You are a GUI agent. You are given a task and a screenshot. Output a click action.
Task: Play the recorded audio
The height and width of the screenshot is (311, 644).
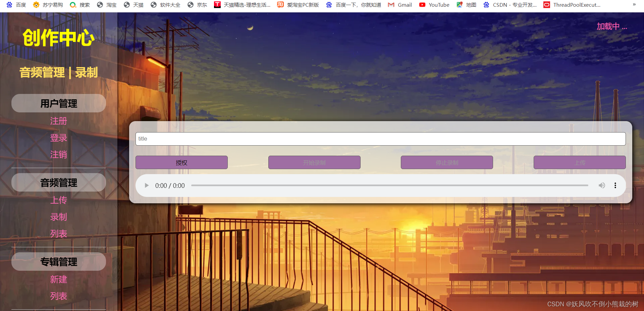147,186
